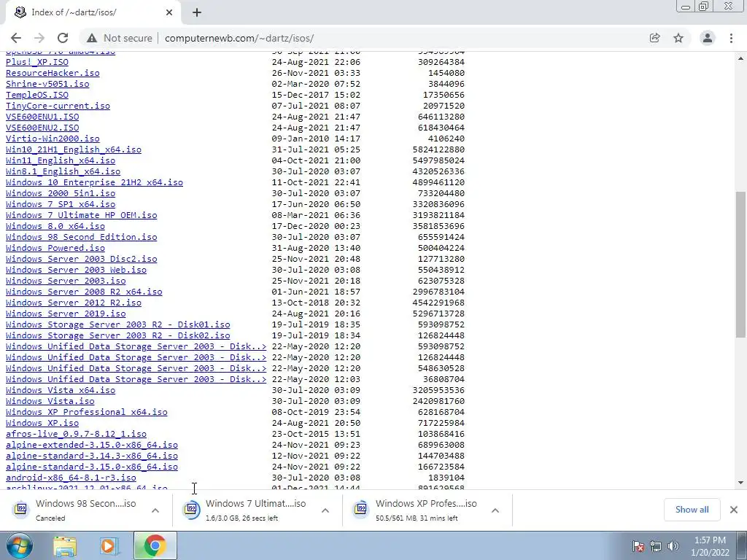
Task: Launch Windows Media Player from taskbar
Action: click(109, 545)
